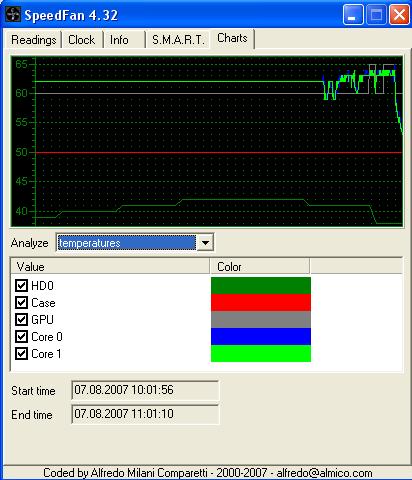Click the dark green HD0 color swatch
Viewport: 412px width, 480px height.
[261, 286]
